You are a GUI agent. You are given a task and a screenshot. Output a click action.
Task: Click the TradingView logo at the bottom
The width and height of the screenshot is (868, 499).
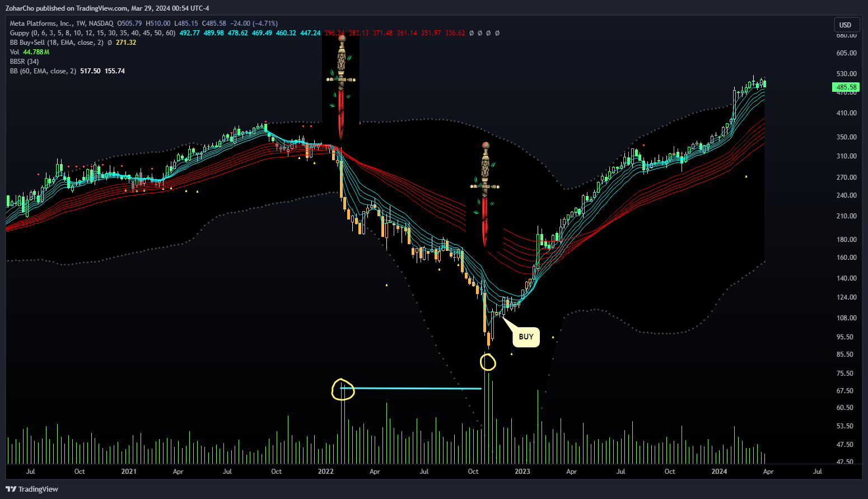click(x=32, y=489)
